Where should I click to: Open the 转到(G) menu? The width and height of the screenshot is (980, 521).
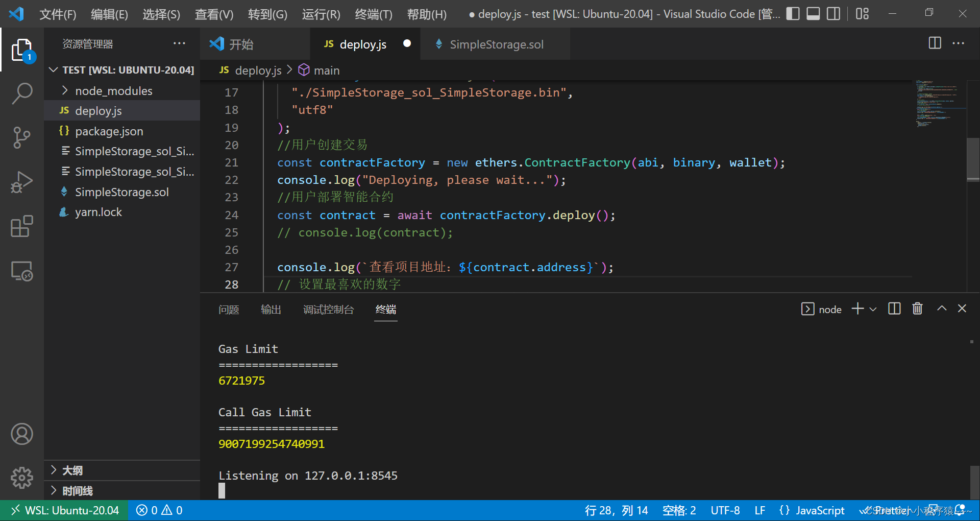tap(267, 14)
